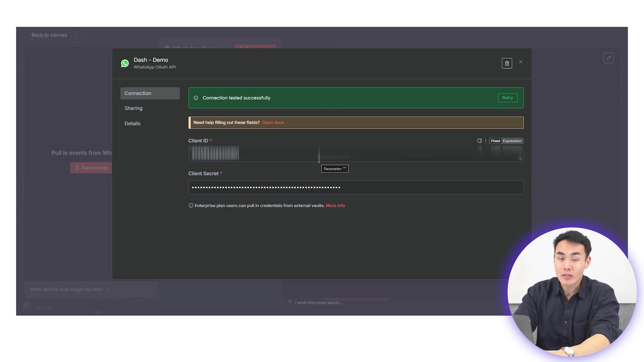Close the credential dialog
The image size is (644, 362).
coord(521,62)
